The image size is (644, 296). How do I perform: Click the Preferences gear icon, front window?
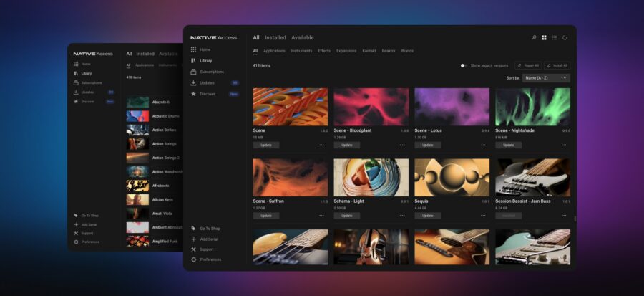[x=193, y=259]
